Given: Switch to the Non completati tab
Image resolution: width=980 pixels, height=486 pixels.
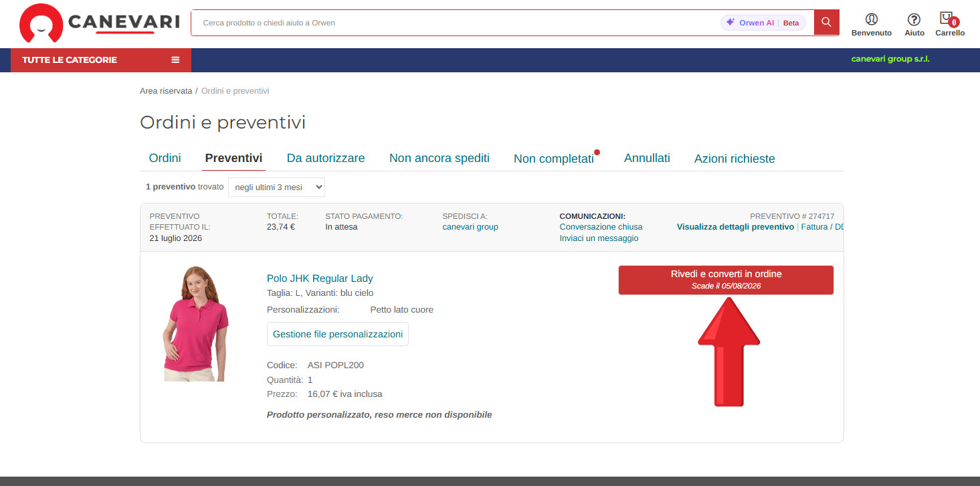Looking at the screenshot, I should [x=554, y=159].
